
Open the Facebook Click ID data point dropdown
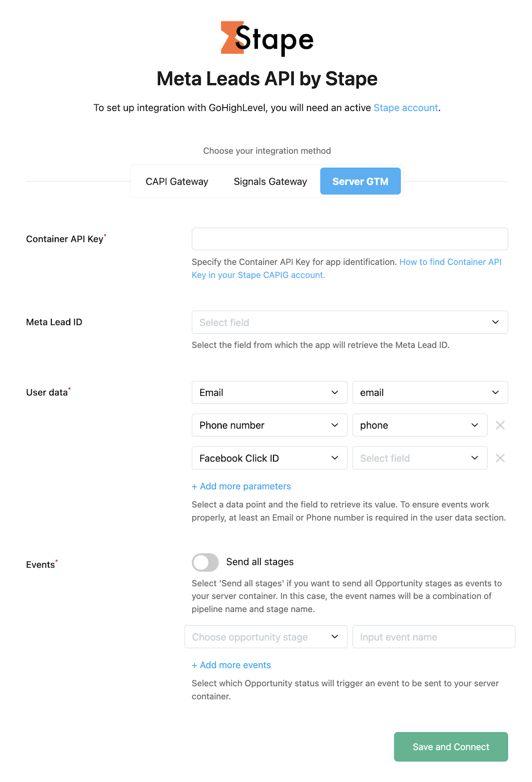pos(269,458)
